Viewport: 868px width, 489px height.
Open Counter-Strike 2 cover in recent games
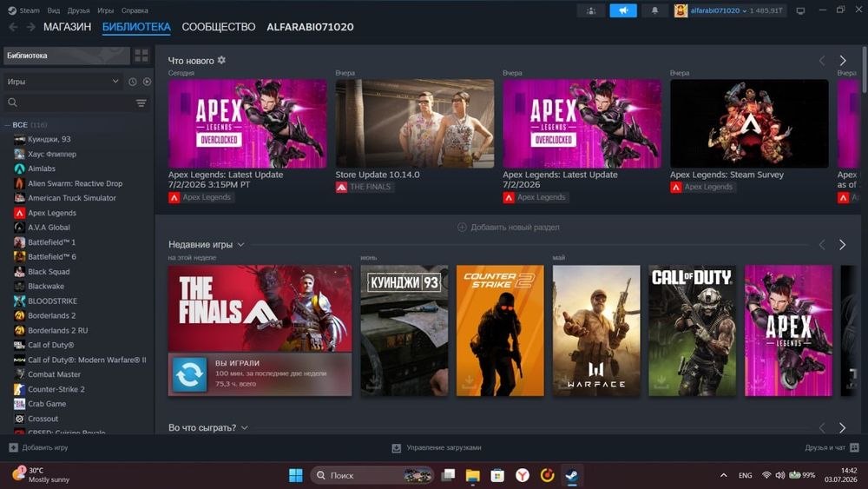[500, 331]
